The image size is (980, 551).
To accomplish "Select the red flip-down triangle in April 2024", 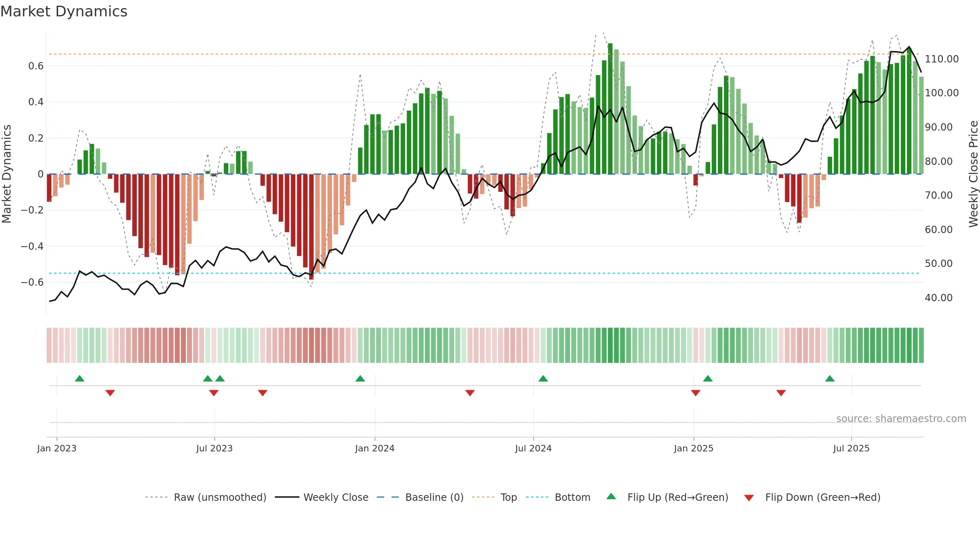I will (x=470, y=393).
